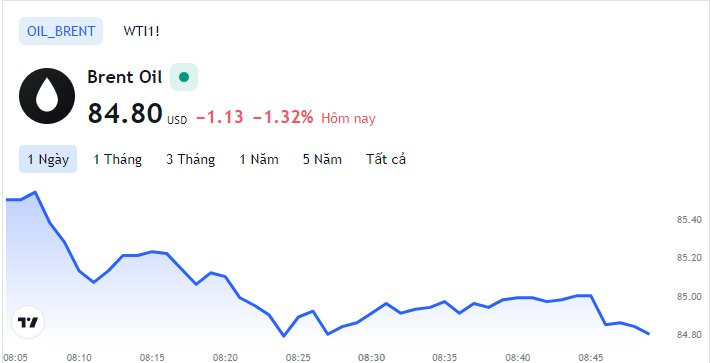Select the OIL_BRENT symbol tab
Viewport: 711px width, 363px height.
(61, 31)
